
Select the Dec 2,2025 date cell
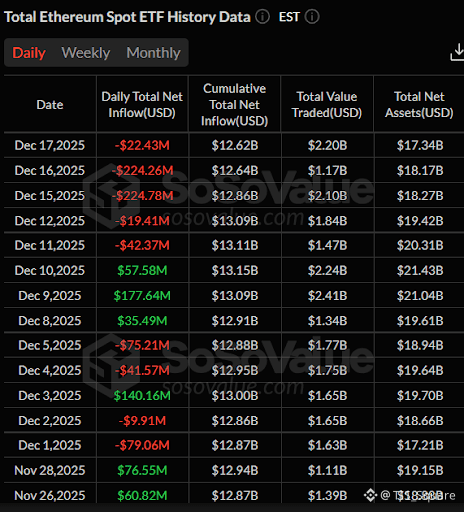click(50, 421)
